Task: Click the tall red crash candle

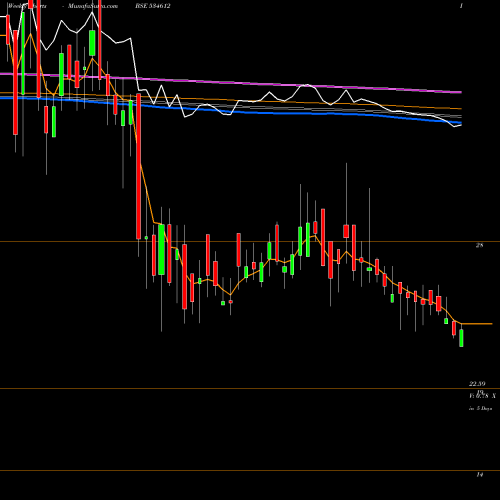Action: (138, 166)
